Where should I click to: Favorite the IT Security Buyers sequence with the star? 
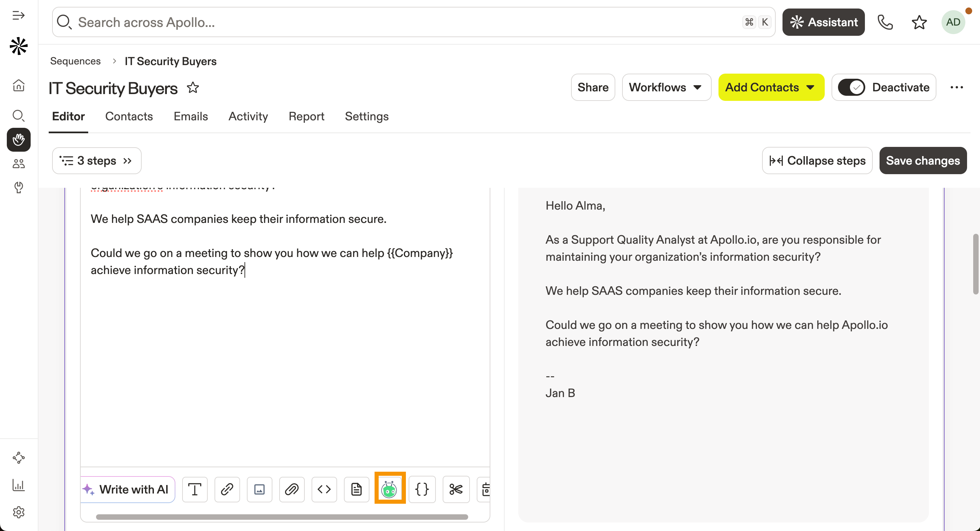[193, 88]
